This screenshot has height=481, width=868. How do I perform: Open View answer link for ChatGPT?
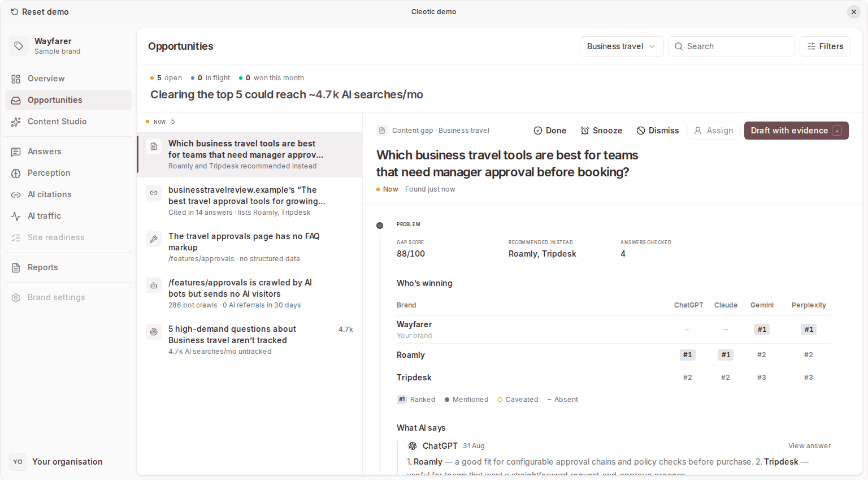coord(810,446)
